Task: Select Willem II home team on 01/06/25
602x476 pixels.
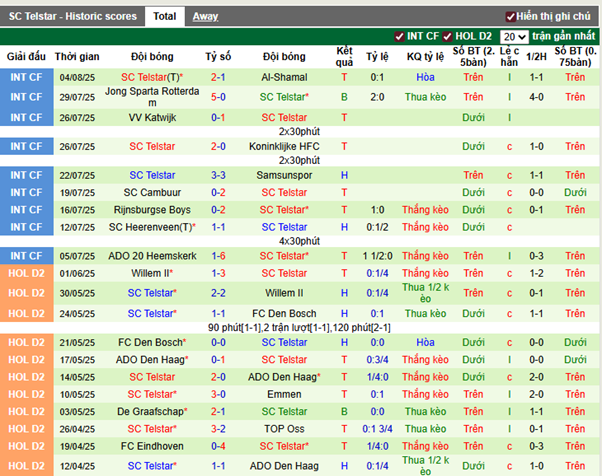Action: [x=152, y=273]
